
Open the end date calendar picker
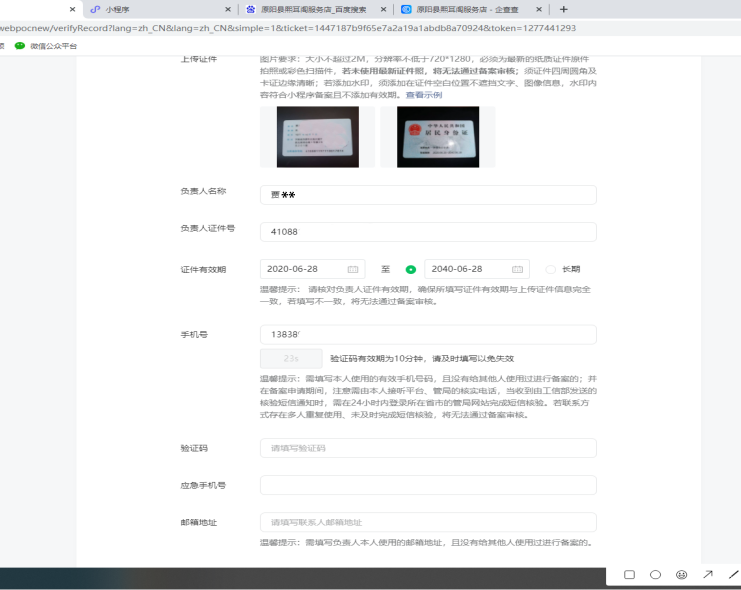[516, 269]
